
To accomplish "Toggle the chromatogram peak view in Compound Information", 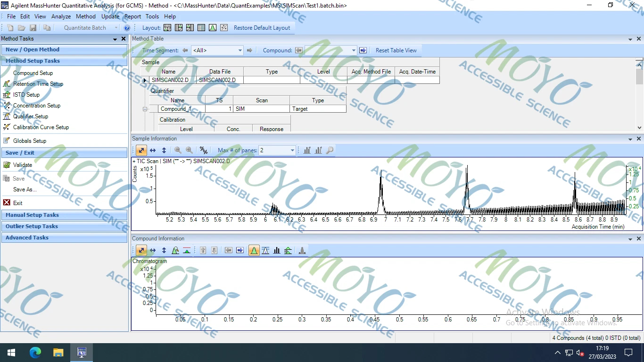I will (254, 250).
